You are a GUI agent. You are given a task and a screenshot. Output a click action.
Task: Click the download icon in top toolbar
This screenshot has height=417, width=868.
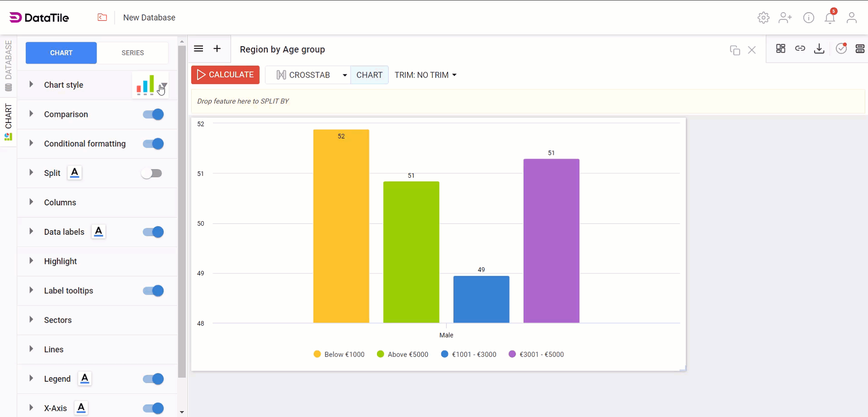click(x=819, y=49)
